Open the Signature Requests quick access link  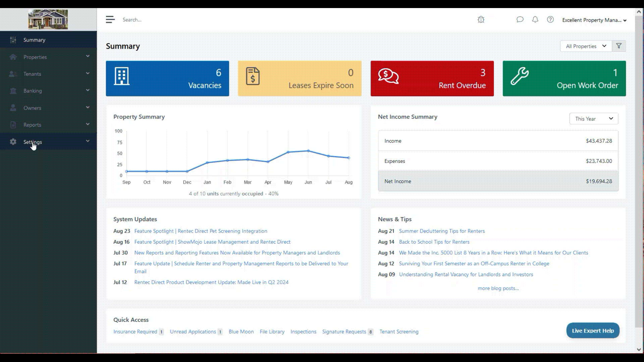coord(344,331)
